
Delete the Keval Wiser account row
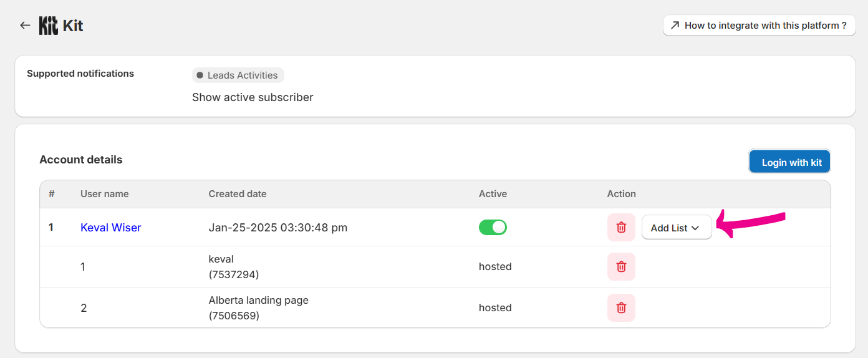[621, 228]
